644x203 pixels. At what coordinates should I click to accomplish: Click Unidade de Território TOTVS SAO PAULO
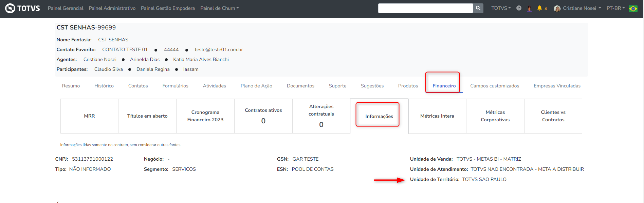(484, 179)
